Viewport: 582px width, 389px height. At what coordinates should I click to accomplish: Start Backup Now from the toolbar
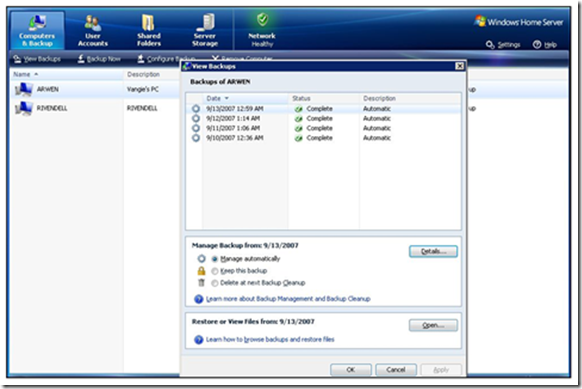(x=99, y=59)
